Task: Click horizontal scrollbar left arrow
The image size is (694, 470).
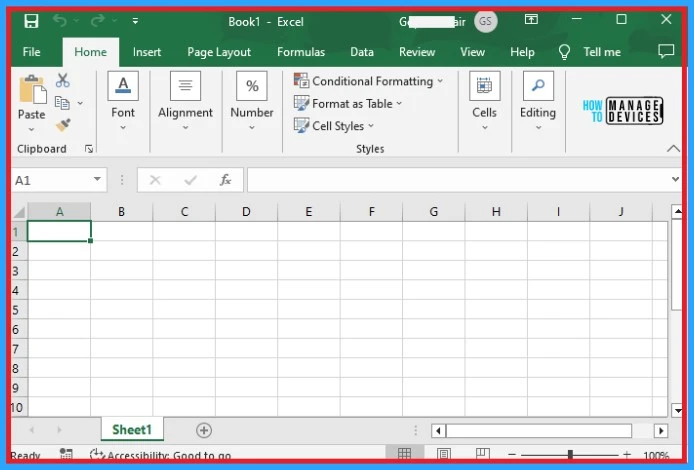Action: (x=439, y=431)
